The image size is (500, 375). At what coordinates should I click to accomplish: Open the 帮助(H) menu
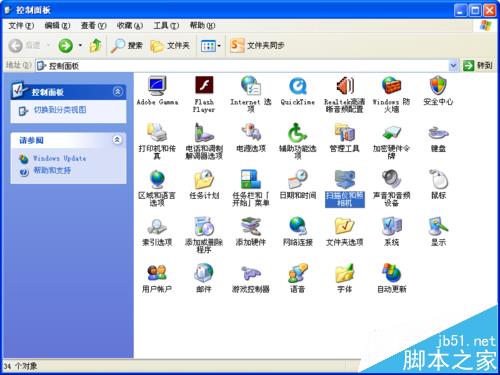[x=202, y=25]
